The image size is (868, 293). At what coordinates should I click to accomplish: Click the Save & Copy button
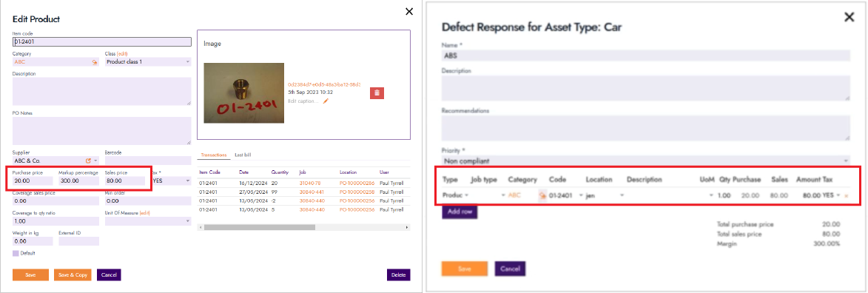click(x=73, y=275)
